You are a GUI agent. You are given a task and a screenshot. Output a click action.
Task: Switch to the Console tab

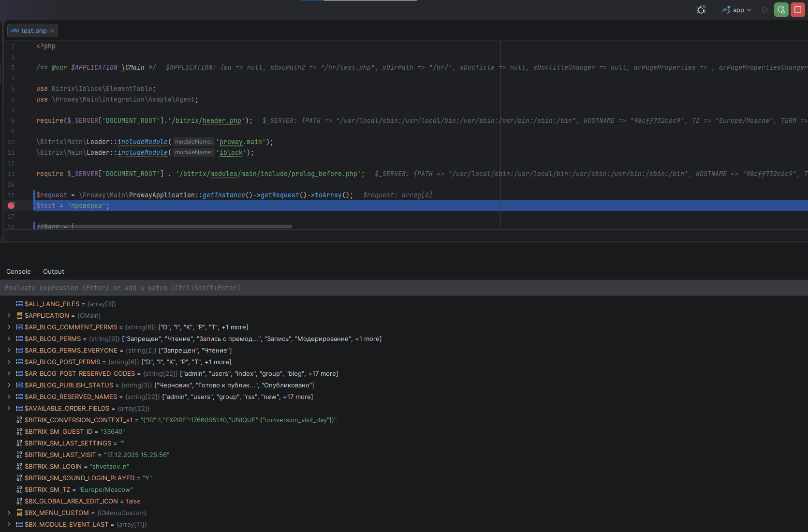pos(18,271)
